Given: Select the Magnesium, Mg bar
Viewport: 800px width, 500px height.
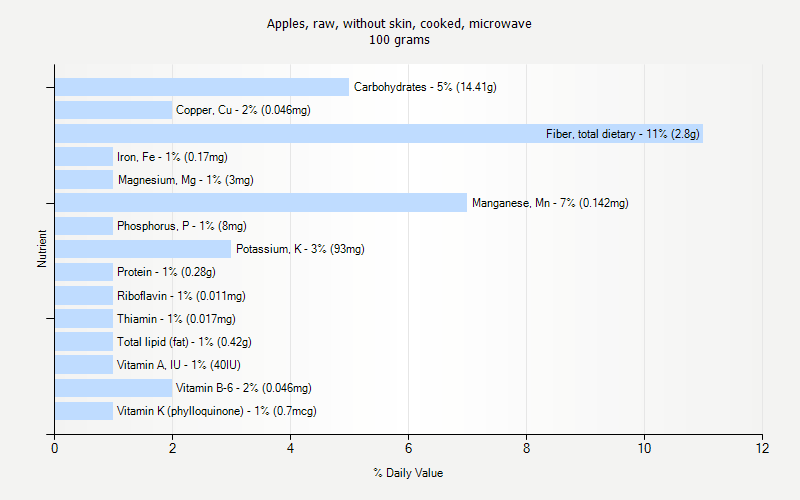Looking at the screenshot, I should (x=84, y=179).
